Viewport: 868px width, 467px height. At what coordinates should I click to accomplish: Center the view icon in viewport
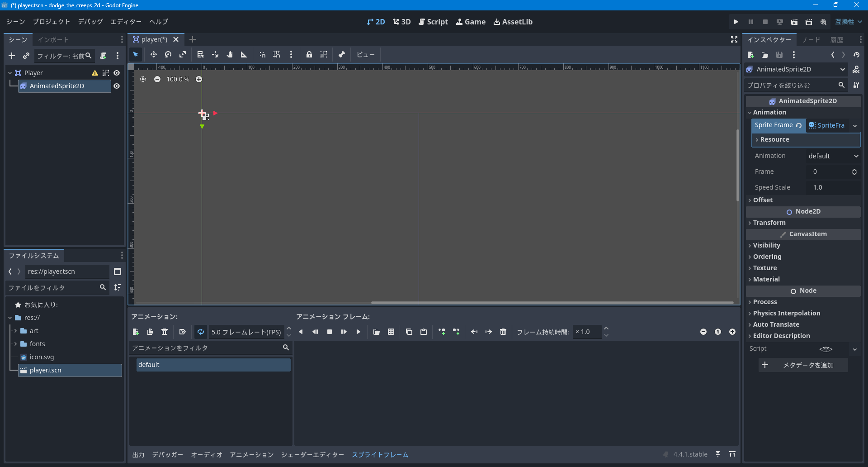point(143,79)
